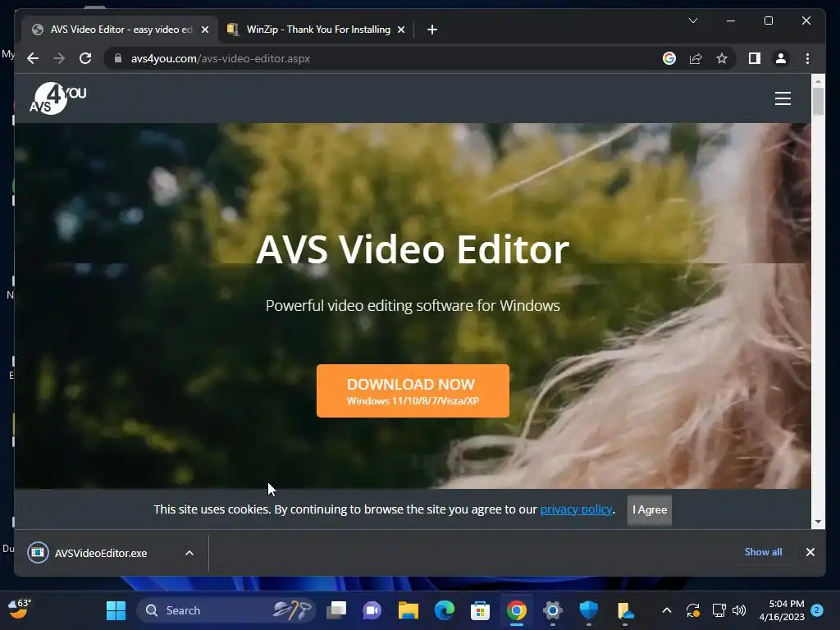Go back to the previous page

(x=33, y=58)
